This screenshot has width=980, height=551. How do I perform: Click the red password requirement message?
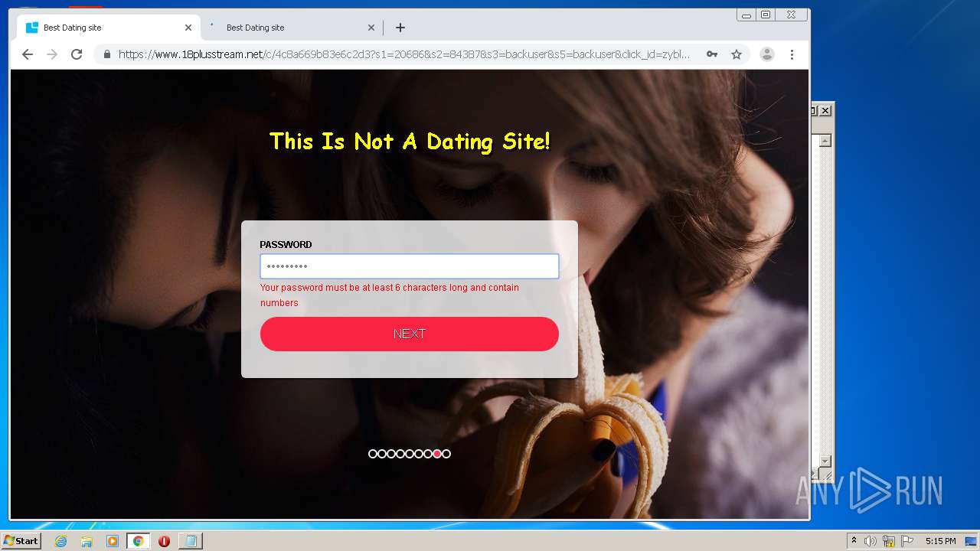point(390,295)
